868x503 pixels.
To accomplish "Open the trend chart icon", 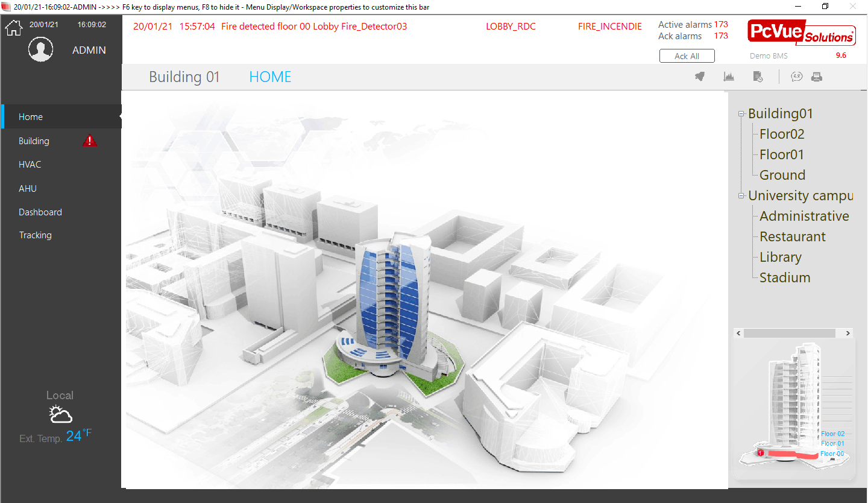I will (x=729, y=77).
